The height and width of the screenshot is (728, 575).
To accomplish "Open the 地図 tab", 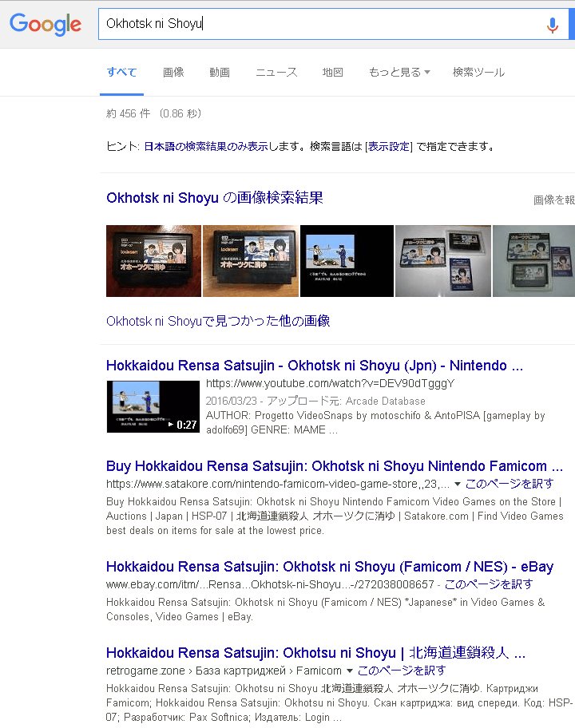I will coord(332,73).
